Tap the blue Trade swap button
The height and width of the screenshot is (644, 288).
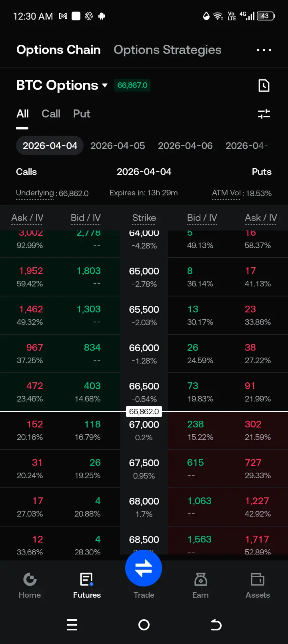tap(144, 568)
